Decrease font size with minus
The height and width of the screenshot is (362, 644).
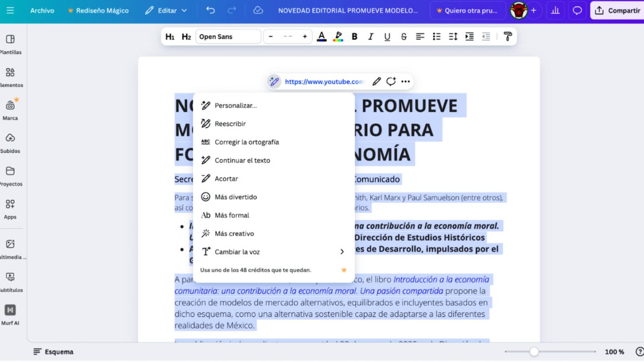click(271, 37)
